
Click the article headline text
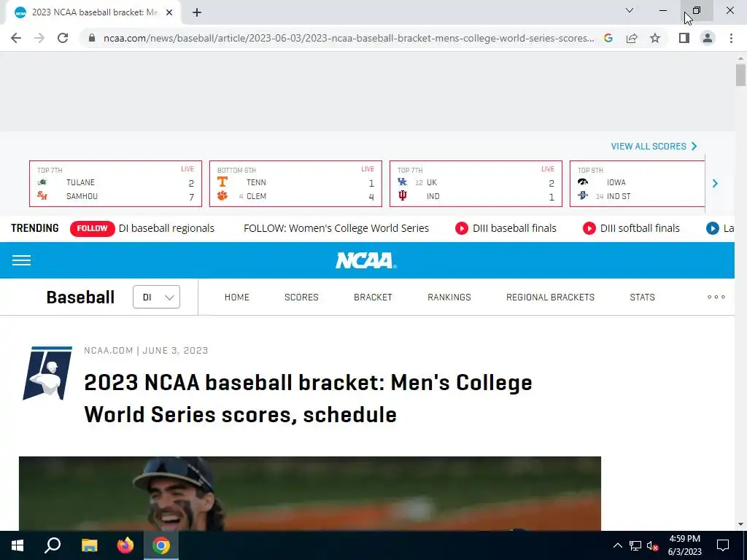click(x=308, y=398)
